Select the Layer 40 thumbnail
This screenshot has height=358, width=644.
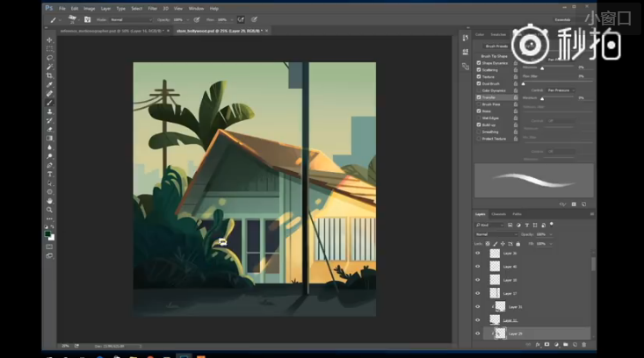pyautogui.click(x=494, y=266)
